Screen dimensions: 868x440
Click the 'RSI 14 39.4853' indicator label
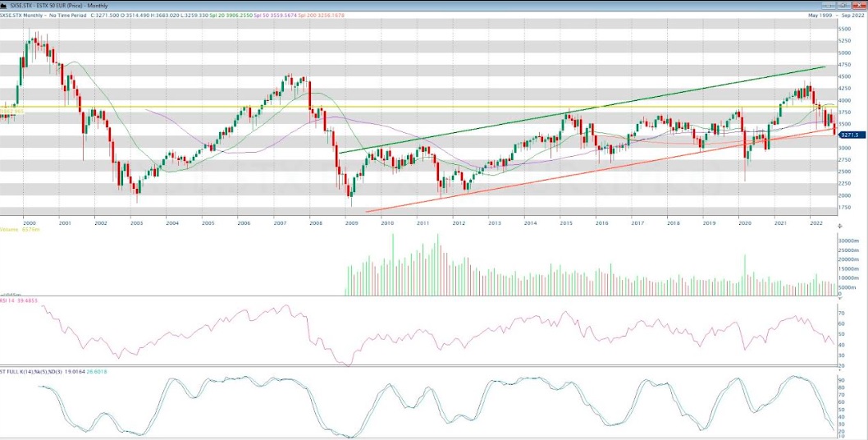click(x=18, y=302)
